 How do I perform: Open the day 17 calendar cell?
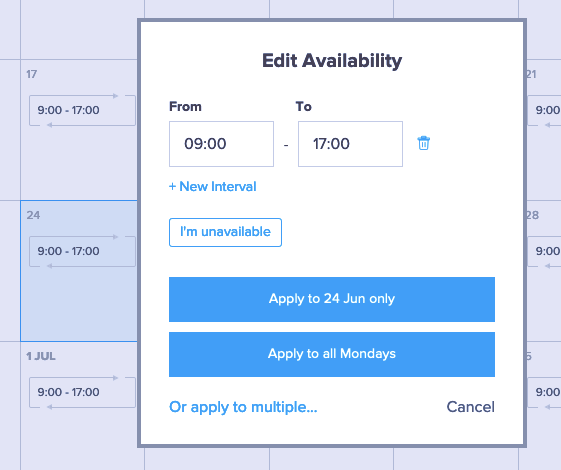(79, 130)
